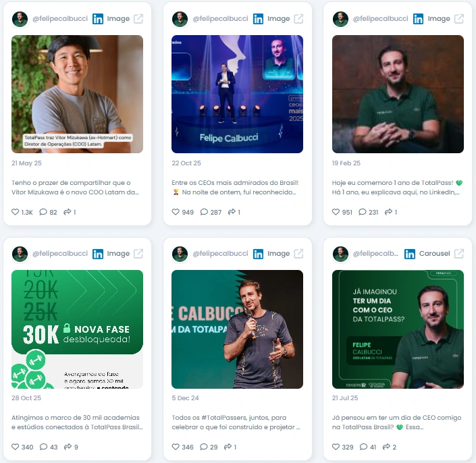Click profile avatar on 22 Oct 25 post
This screenshot has height=463, width=476.
[180, 19]
